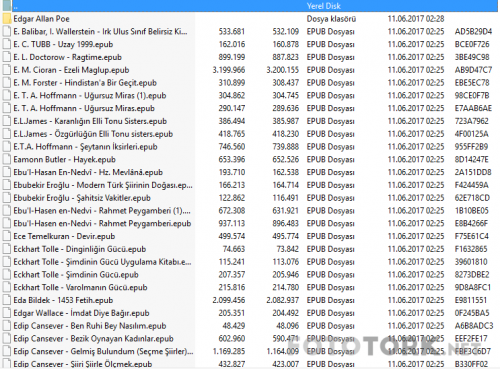The width and height of the screenshot is (500, 369).
Task: Click 'Dosya klasörü' type of Edgar Allan Poe
Action: click(331, 19)
